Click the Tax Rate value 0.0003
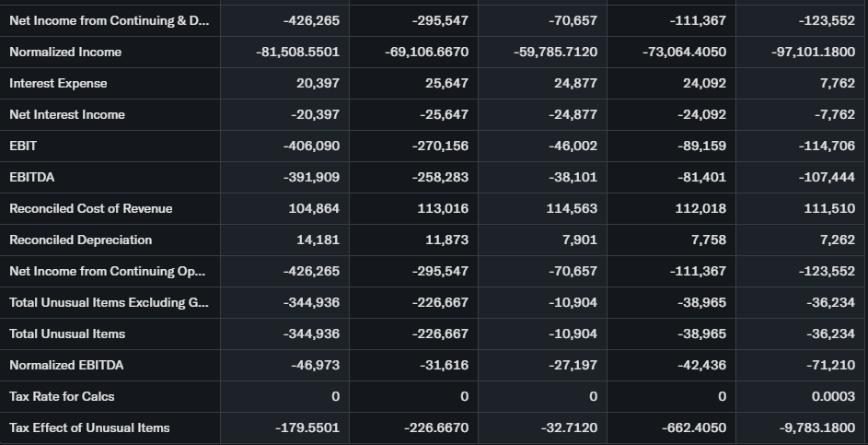The height and width of the screenshot is (445, 868). tap(834, 396)
